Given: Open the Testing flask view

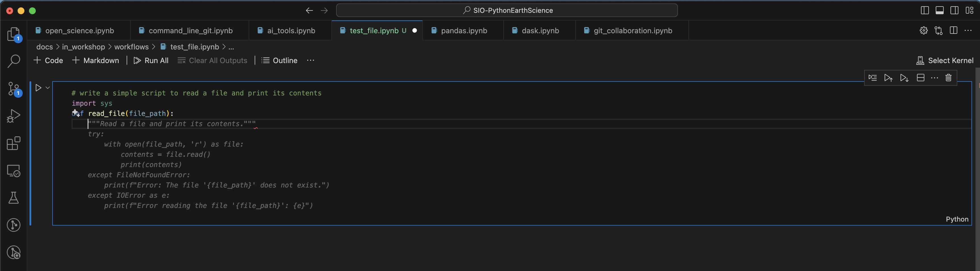Looking at the screenshot, I should point(14,198).
